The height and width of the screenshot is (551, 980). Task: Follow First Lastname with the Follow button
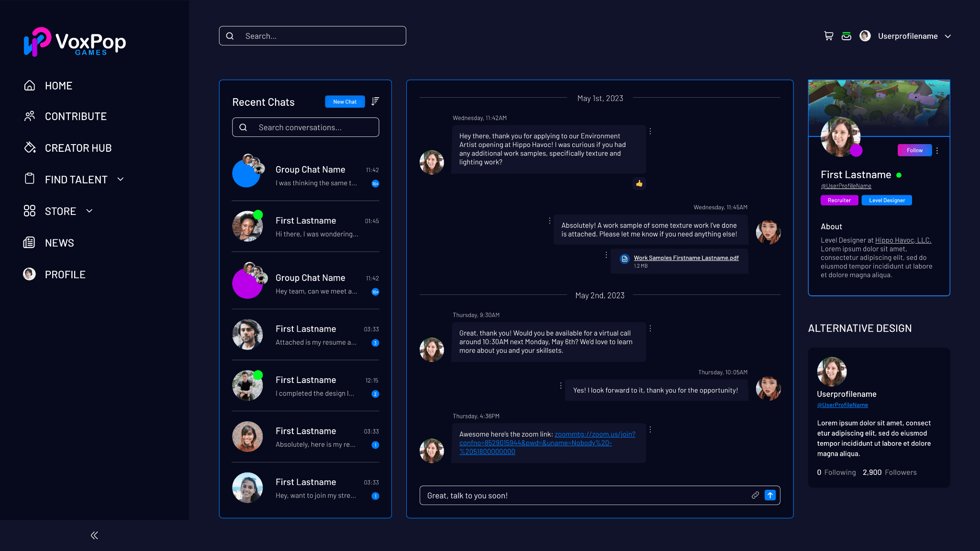click(x=914, y=150)
